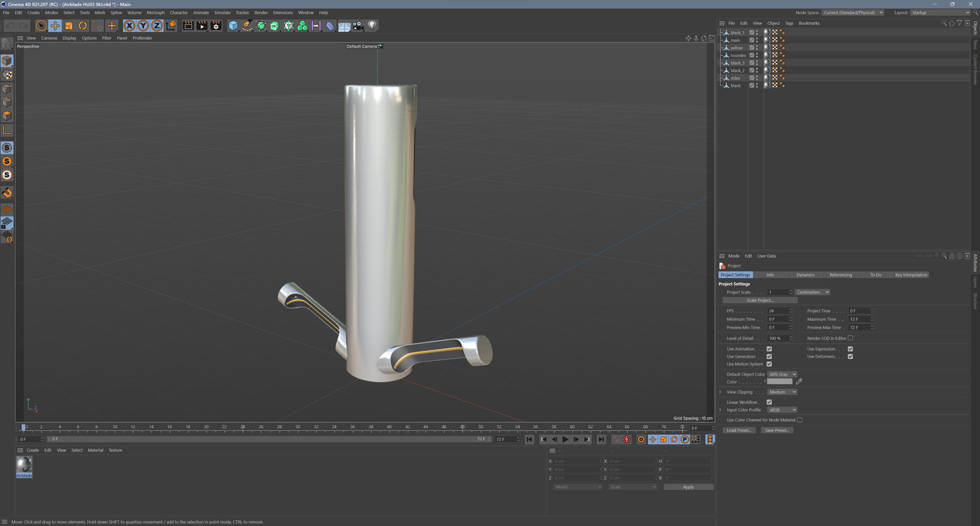The width and height of the screenshot is (980, 526).
Task: Open Input Color Profile sRGB dropdown
Action: coord(782,410)
